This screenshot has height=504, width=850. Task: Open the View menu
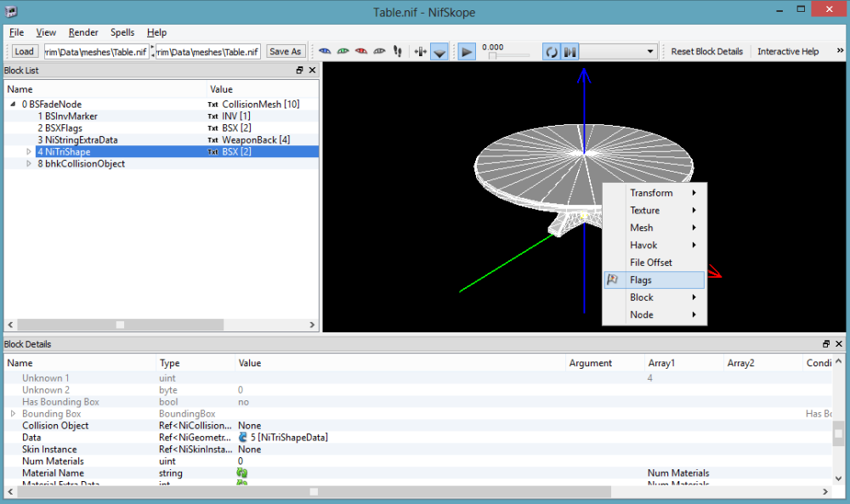tap(46, 32)
